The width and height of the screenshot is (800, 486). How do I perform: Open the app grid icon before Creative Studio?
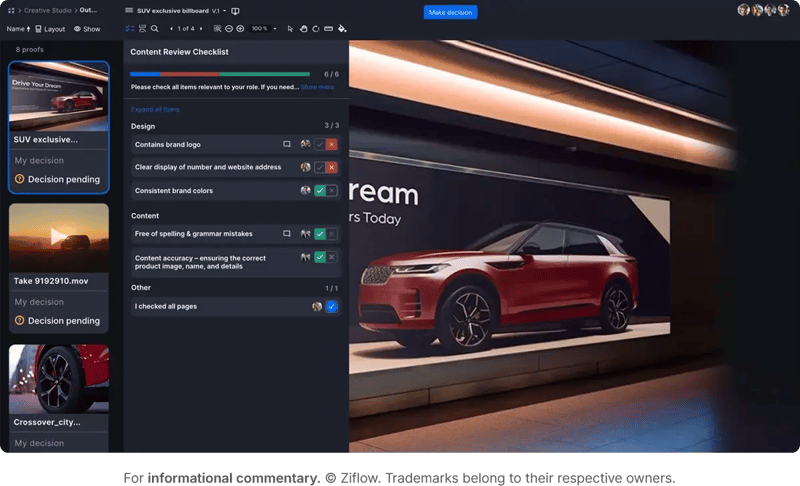[x=11, y=10]
